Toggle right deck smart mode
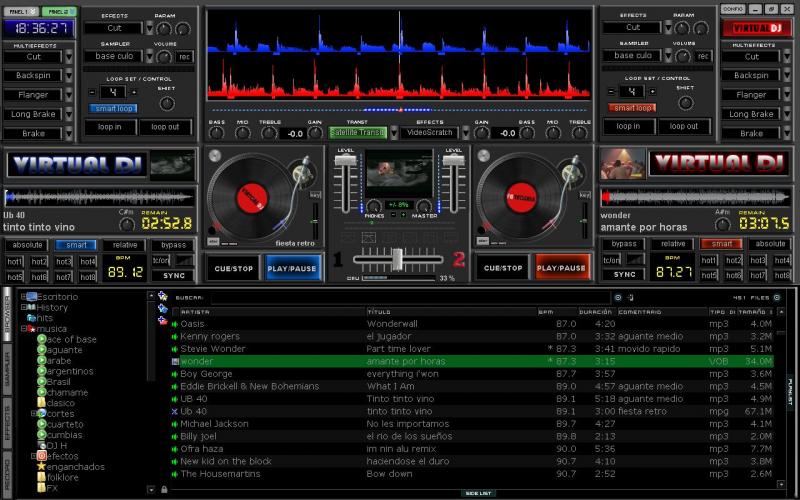The height and width of the screenshot is (500, 800). pyautogui.click(x=721, y=244)
